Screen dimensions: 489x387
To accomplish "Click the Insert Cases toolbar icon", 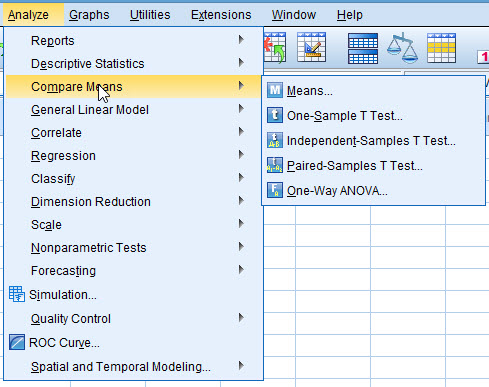I will coord(275,47).
